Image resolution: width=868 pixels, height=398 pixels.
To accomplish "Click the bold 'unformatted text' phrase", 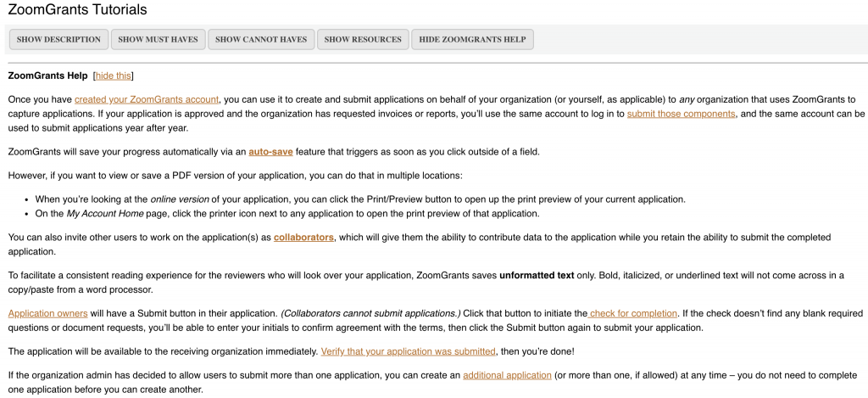I will pos(537,276).
